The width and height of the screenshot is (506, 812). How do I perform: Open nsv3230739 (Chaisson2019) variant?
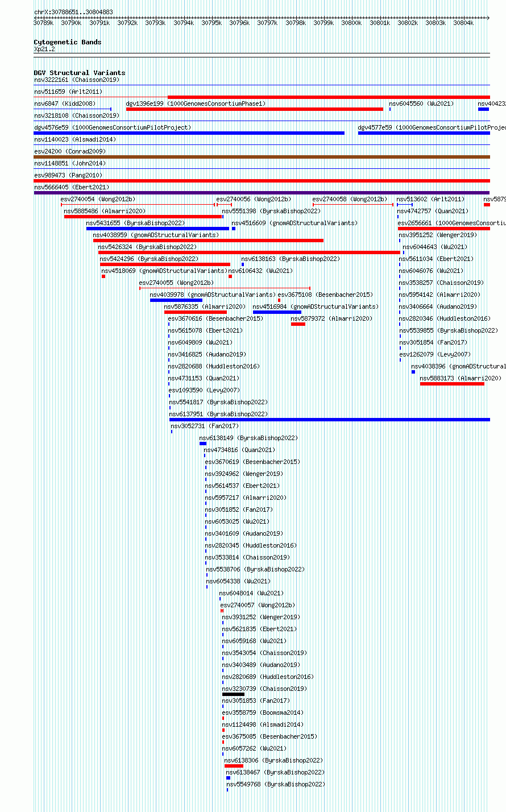tap(264, 689)
